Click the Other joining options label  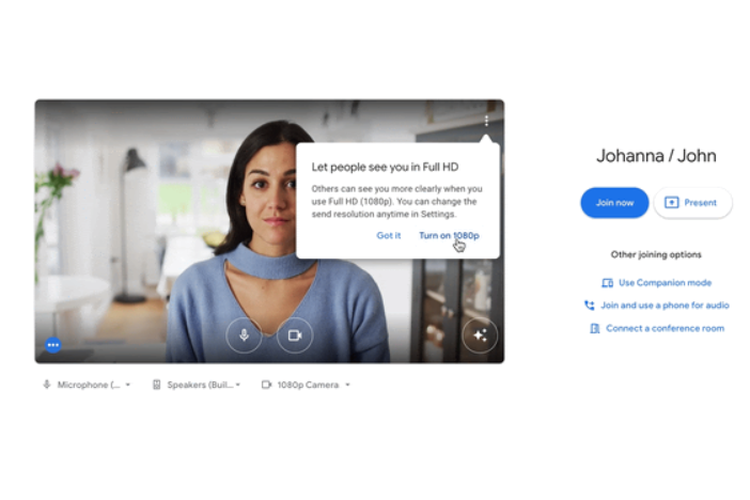[x=656, y=255]
